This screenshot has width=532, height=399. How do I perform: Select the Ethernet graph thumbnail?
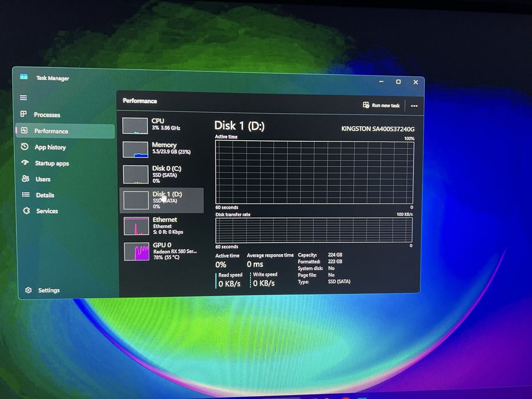click(x=136, y=226)
